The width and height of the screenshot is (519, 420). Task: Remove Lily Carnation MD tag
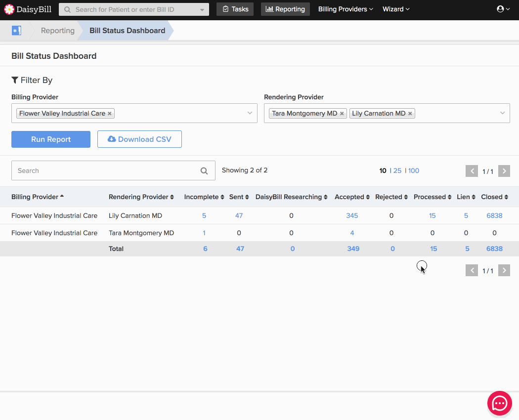coord(410,114)
